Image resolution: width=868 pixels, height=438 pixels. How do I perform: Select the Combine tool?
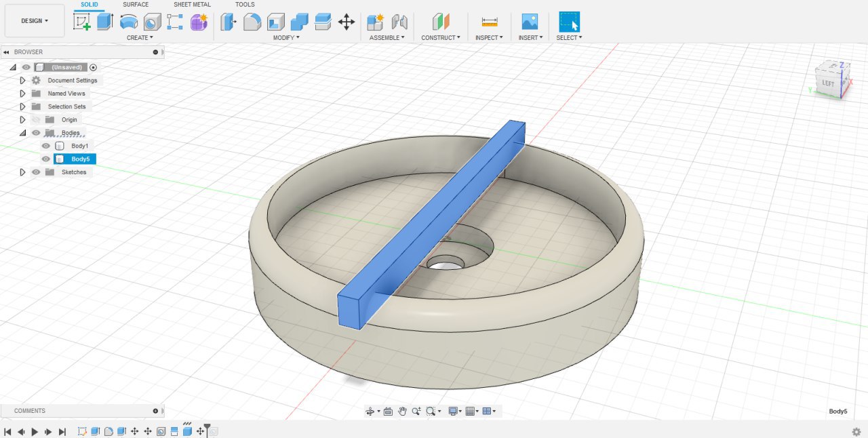click(299, 22)
